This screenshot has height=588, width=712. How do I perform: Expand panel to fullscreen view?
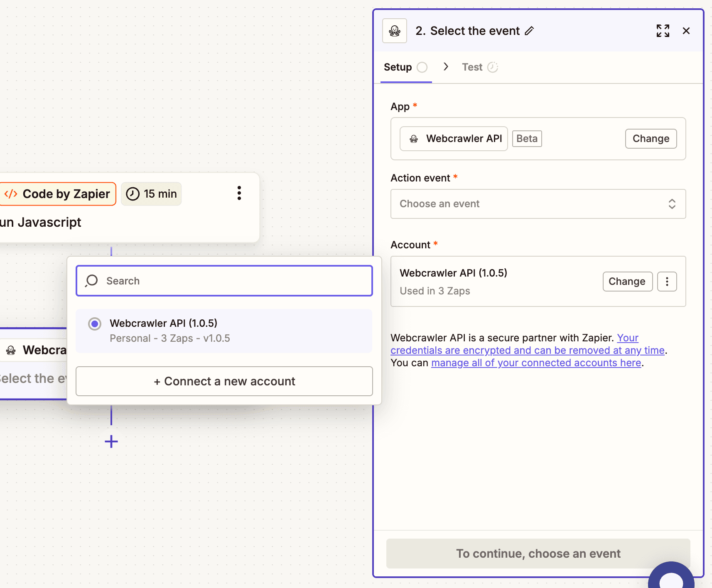(x=663, y=30)
